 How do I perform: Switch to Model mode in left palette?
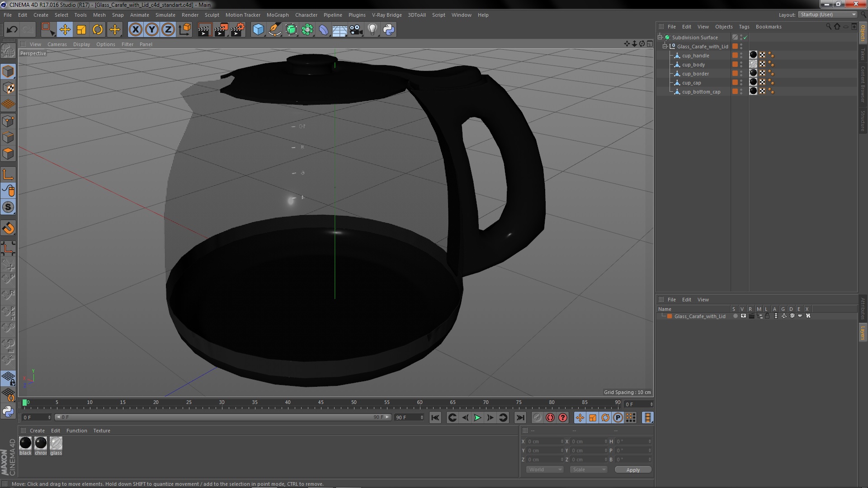[8, 71]
